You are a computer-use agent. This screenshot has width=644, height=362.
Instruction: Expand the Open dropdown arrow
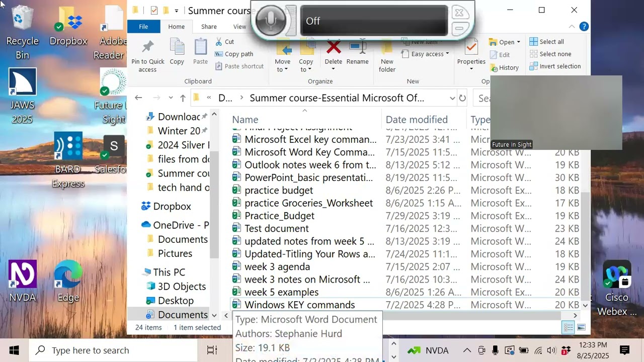(x=518, y=42)
